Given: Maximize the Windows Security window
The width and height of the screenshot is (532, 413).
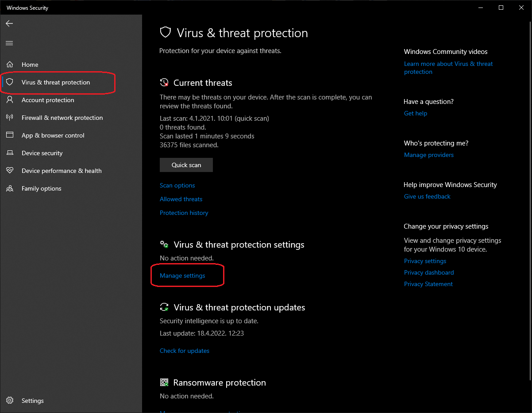Looking at the screenshot, I should point(501,8).
